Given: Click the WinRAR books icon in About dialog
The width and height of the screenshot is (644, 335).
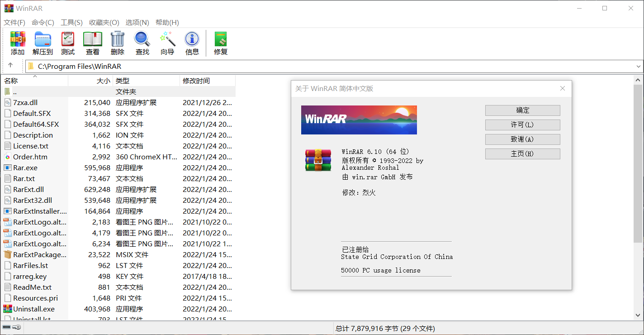Looking at the screenshot, I should (x=318, y=160).
